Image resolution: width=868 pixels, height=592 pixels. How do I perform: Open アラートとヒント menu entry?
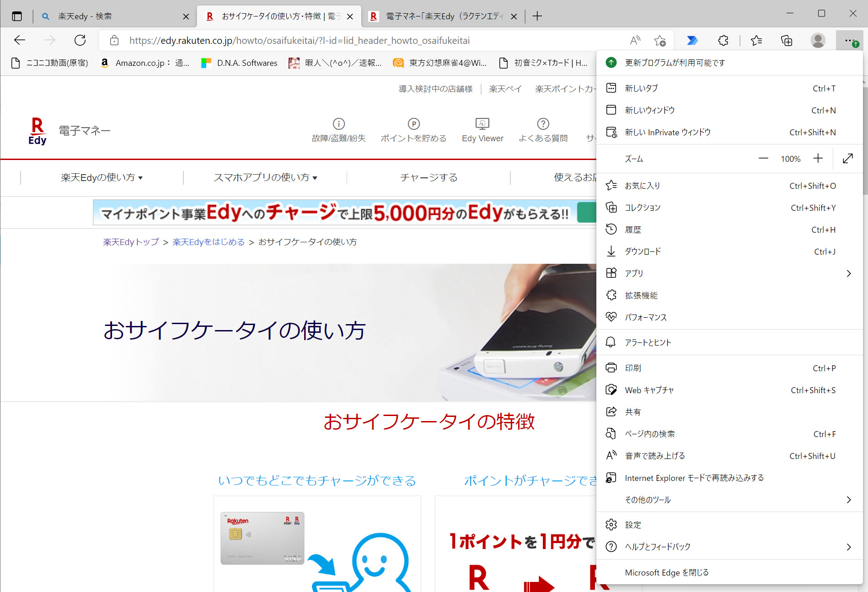click(x=729, y=342)
